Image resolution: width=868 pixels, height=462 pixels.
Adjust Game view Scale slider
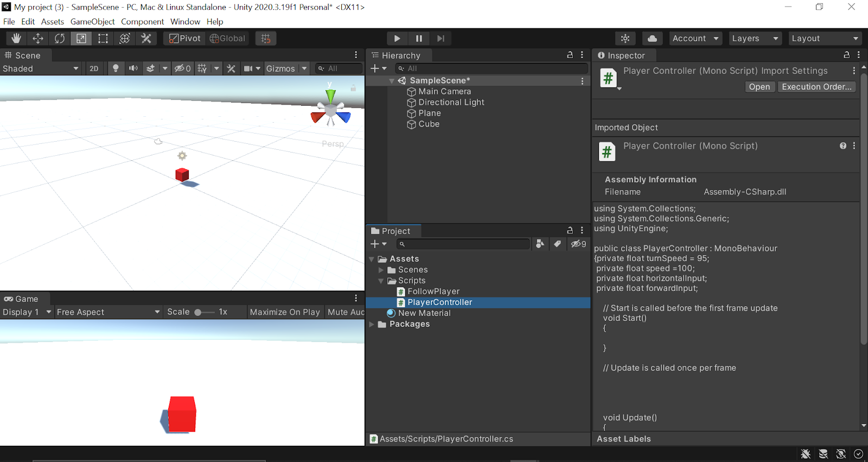click(x=205, y=312)
